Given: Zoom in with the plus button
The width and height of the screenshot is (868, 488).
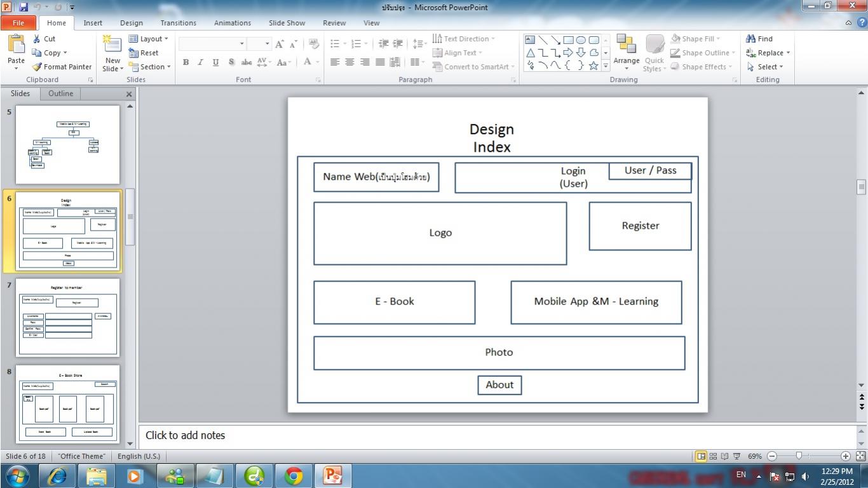Looking at the screenshot, I should (846, 456).
